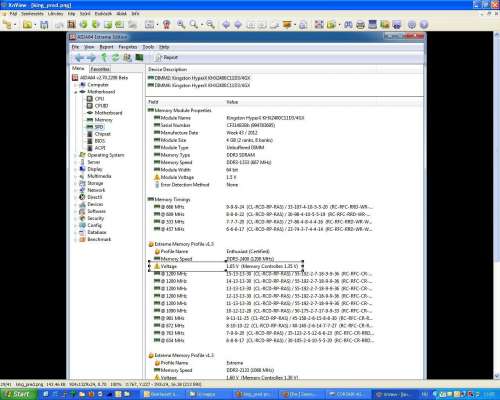Screen dimensions: 500x400
Task: Click the round Options icon in toolbar
Action: (412, 24)
